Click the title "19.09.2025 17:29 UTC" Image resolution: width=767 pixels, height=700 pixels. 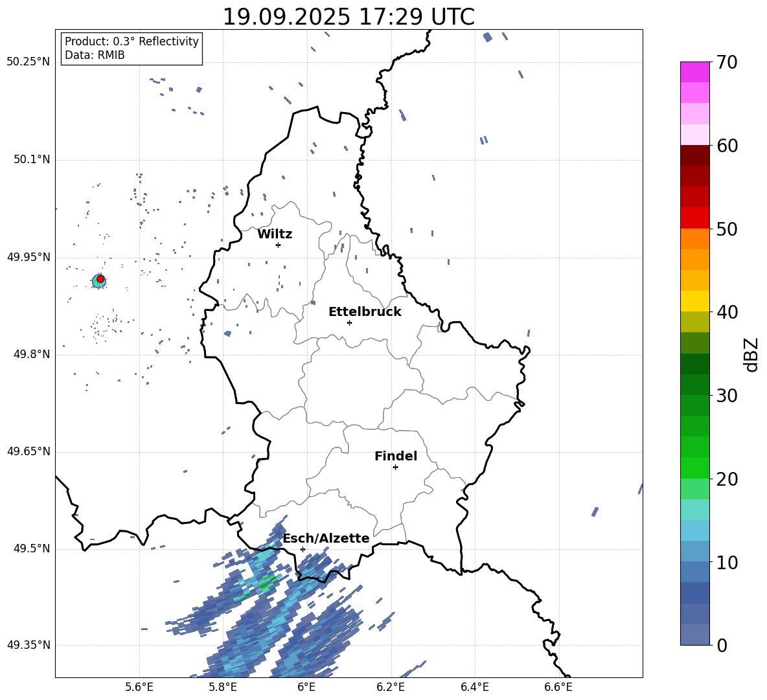[349, 17]
